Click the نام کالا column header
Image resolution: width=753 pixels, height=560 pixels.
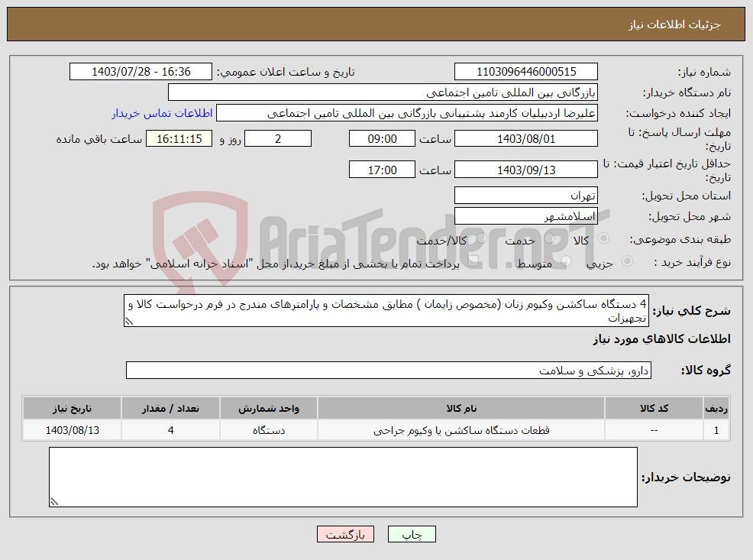click(x=461, y=408)
